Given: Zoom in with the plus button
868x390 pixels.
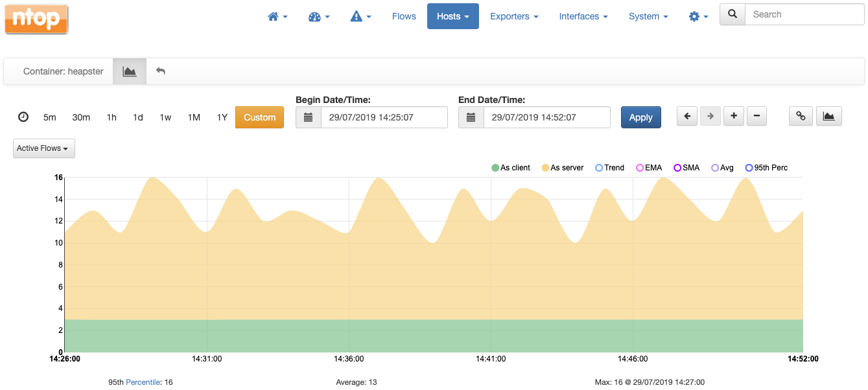Looking at the screenshot, I should pyautogui.click(x=734, y=116).
